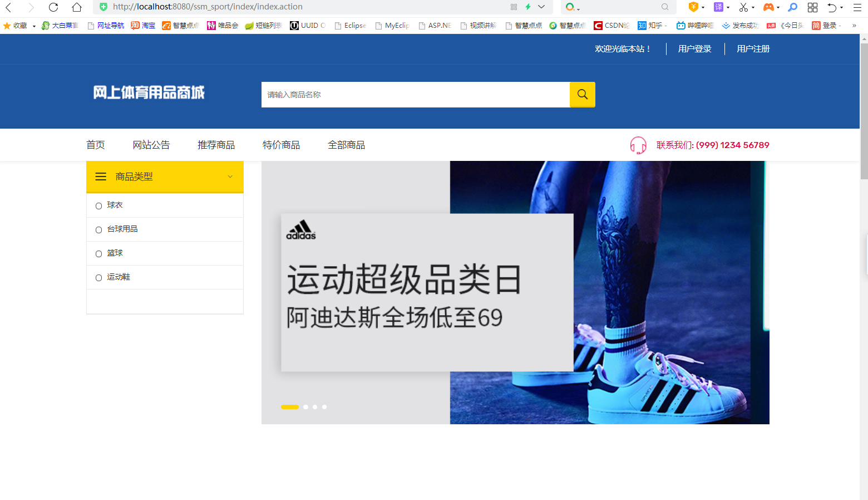The image size is (868, 500).
Task: Click the 用户登录 link
Action: (x=694, y=49)
